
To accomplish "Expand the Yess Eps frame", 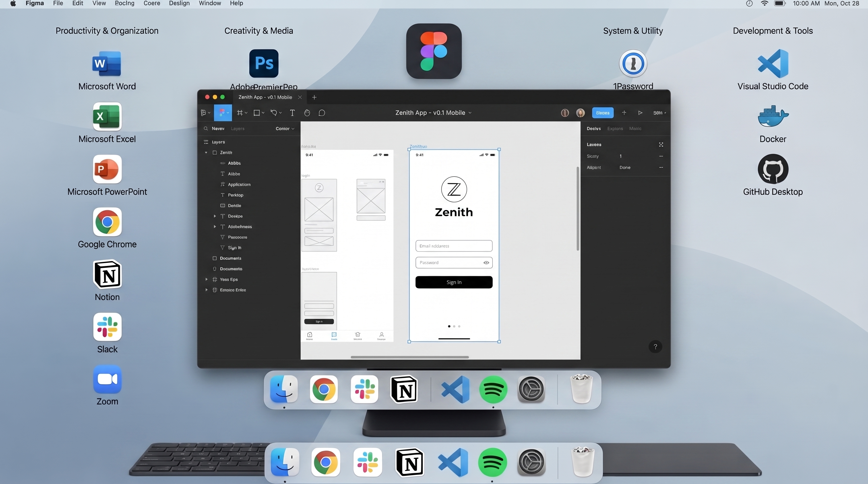I will 206,279.
